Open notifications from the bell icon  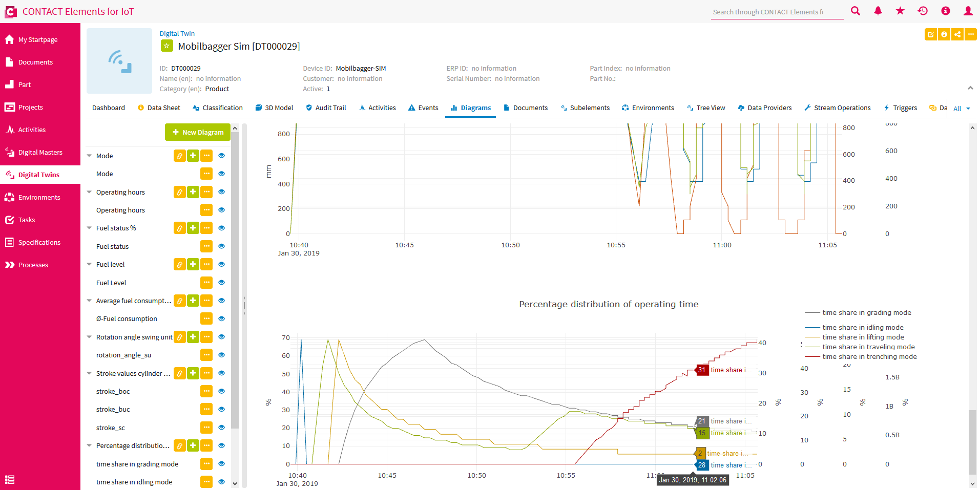point(878,11)
